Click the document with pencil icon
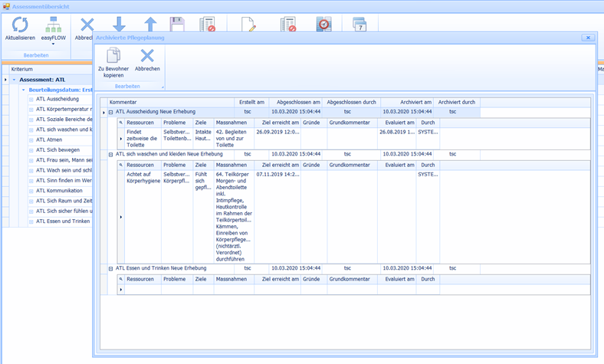 248,25
